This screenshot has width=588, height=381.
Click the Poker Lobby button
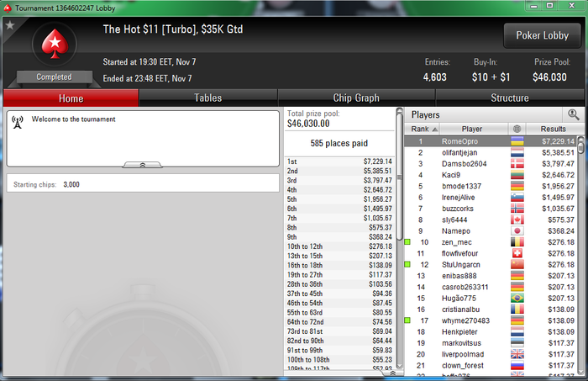(543, 35)
